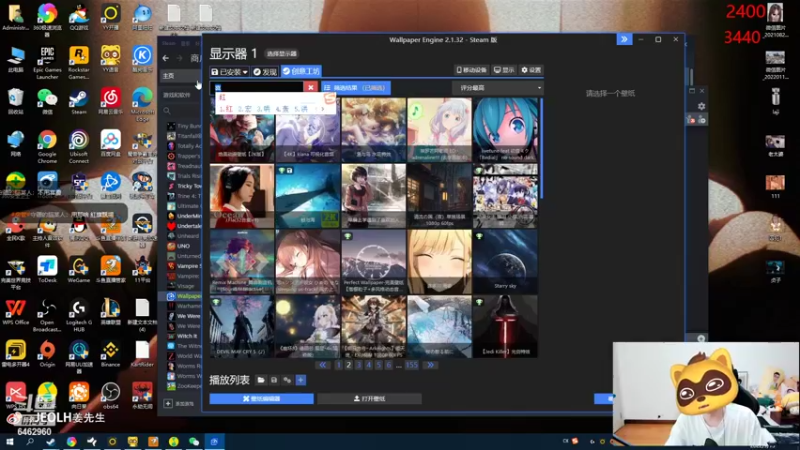This screenshot has width=800, height=450.
Task: Open the Open Broadcaster desktop icon
Action: [x=47, y=315]
